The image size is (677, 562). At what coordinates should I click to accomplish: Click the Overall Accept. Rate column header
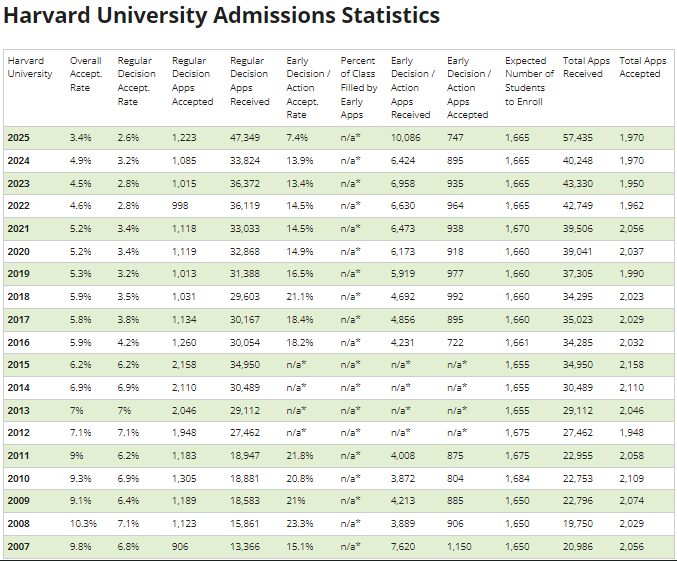tap(85, 74)
